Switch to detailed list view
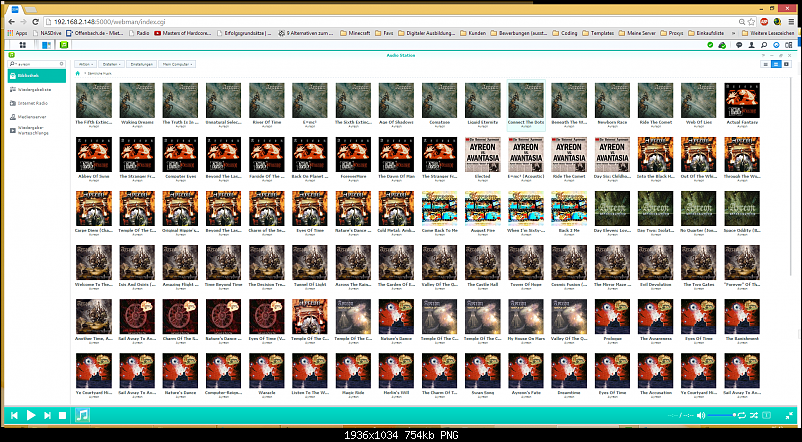This screenshot has height=442, width=802. (x=776, y=64)
